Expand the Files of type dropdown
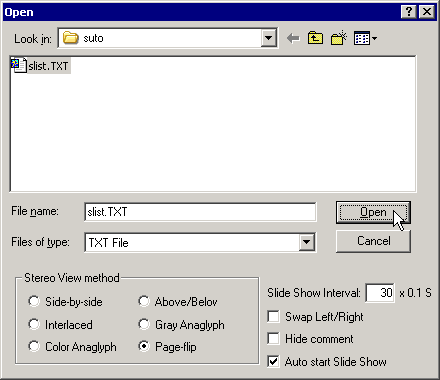This screenshot has width=440, height=380. [307, 242]
